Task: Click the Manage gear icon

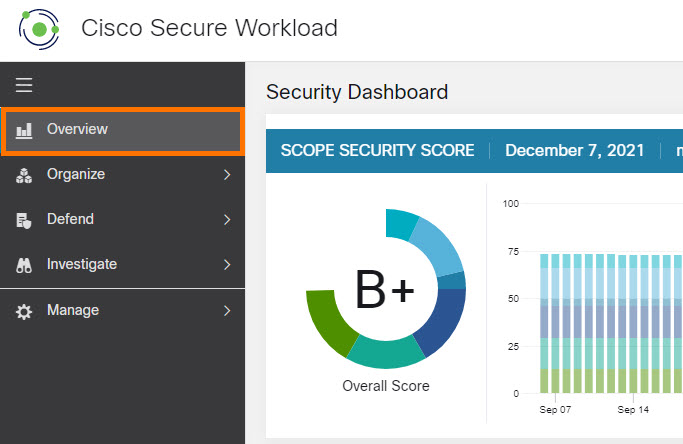Action: [x=24, y=311]
